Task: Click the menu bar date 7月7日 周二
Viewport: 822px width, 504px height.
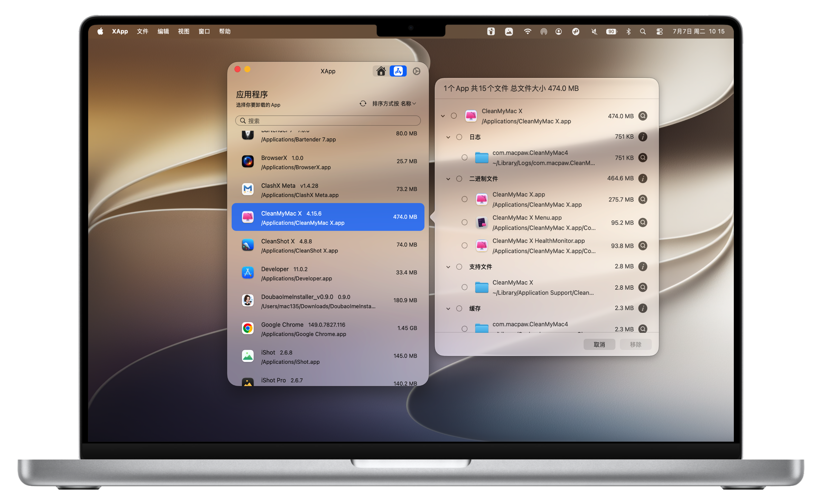Action: pos(689,31)
